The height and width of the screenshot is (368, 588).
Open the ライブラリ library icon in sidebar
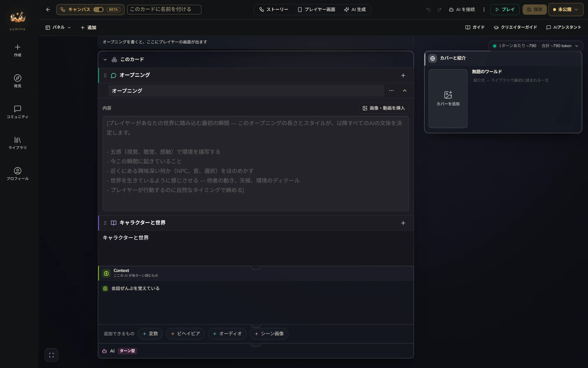(x=17, y=140)
